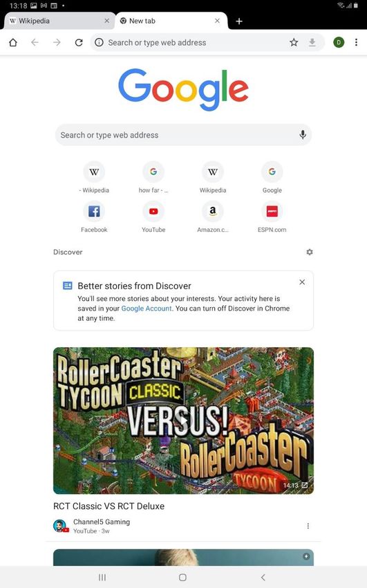Dismiss the Better stories from Discover card

point(302,282)
